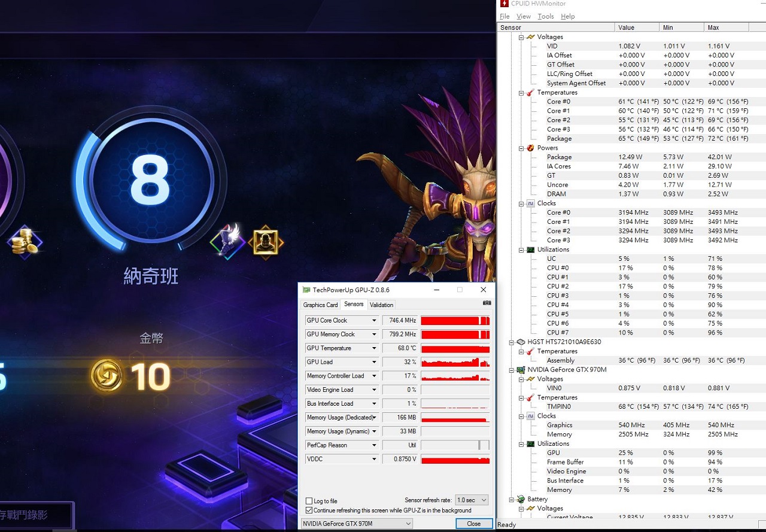Screen dimensions: 766x532
Task: Select the System Agent Offset row
Action: pyautogui.click(x=631, y=83)
